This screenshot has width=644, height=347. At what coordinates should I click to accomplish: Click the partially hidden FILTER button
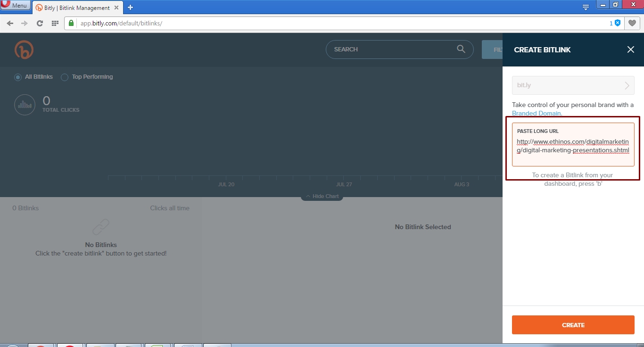492,50
